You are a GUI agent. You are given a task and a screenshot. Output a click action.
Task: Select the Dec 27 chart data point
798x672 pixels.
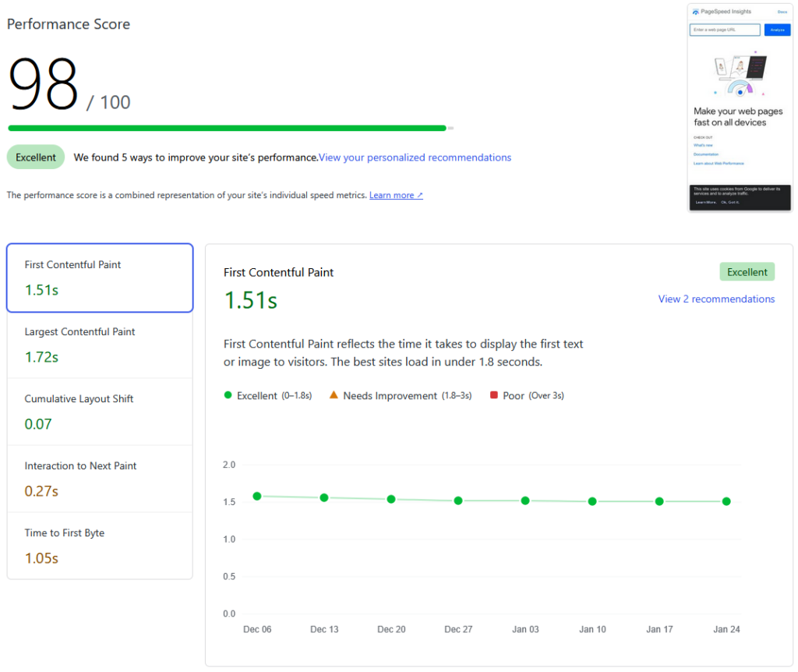pos(458,500)
